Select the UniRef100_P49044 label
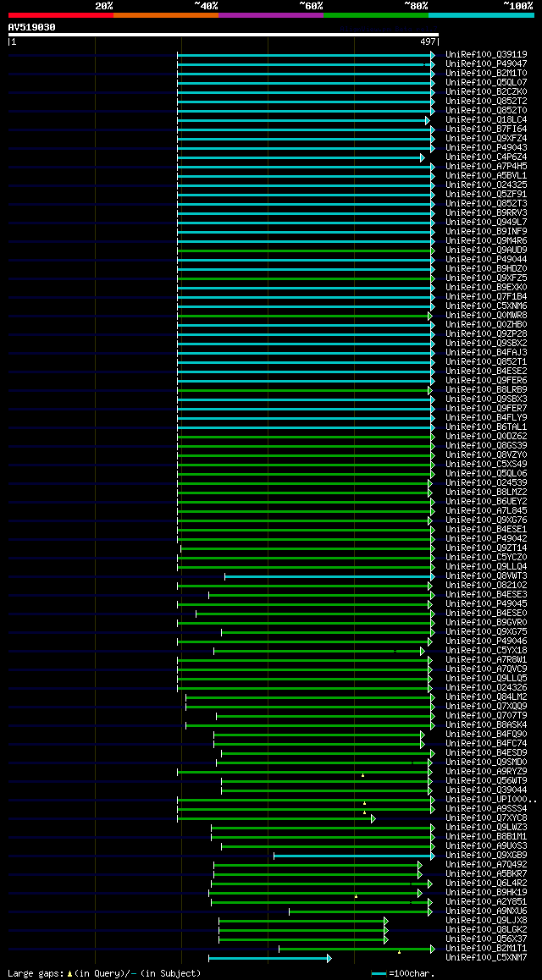The width and height of the screenshot is (542, 980). tap(486, 259)
